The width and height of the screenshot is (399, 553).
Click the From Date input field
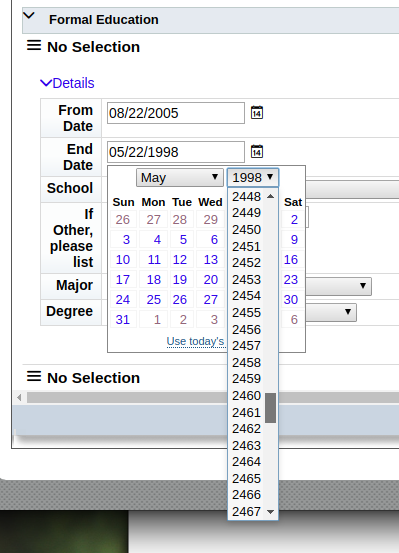(x=176, y=113)
